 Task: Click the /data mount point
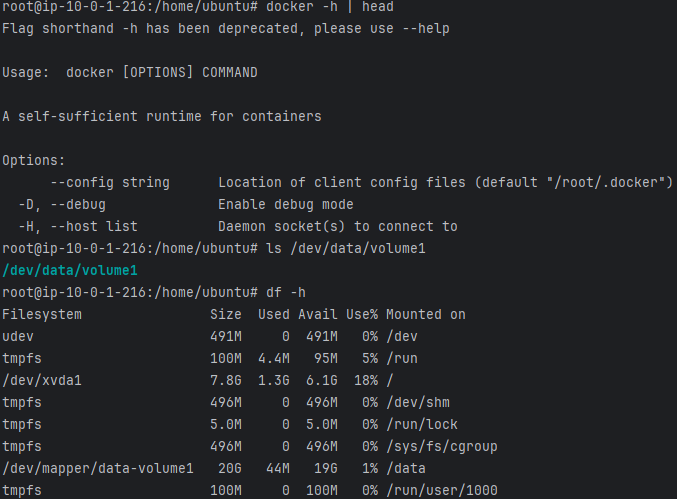(406, 469)
